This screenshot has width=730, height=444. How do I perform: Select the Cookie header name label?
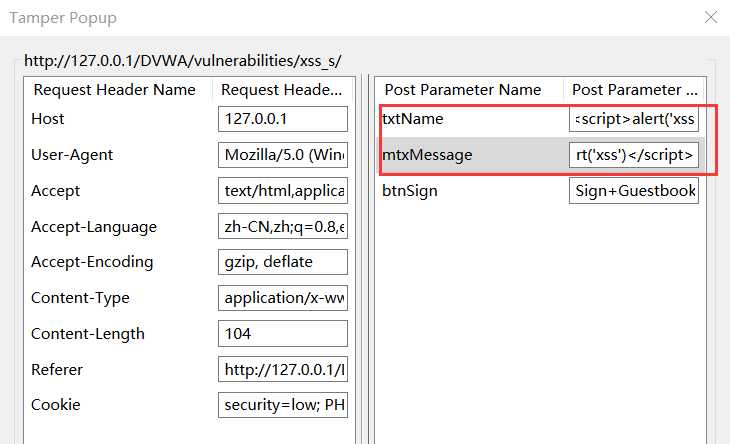click(56, 405)
